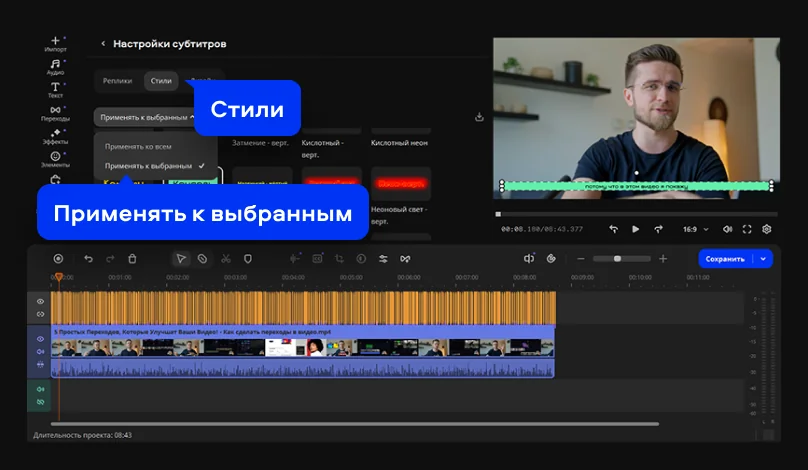This screenshot has width=808, height=470.
Task: Choose Применять ко всем from the menu
Action: click(137, 147)
